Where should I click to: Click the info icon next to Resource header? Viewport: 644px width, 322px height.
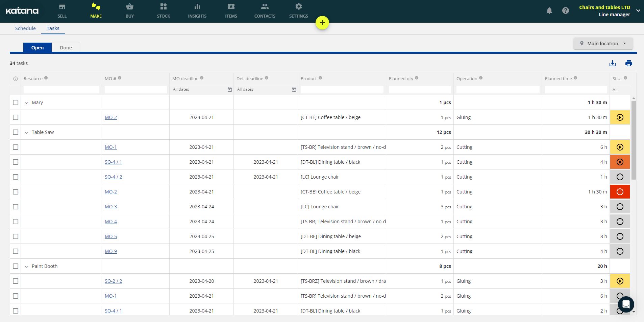pos(46,78)
